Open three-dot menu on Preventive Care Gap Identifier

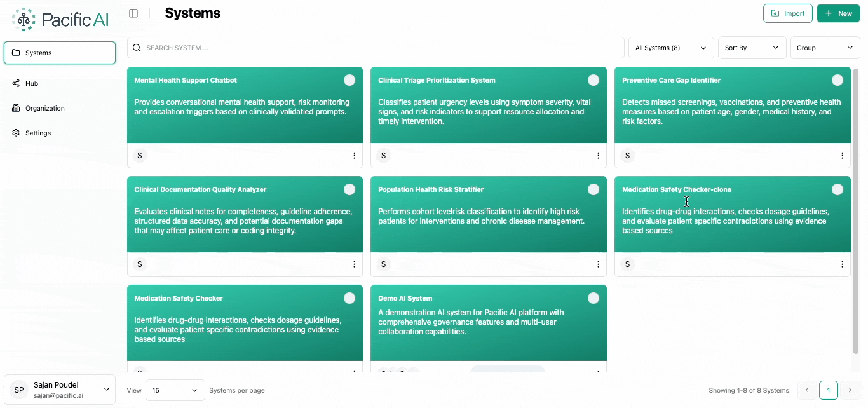(x=842, y=156)
